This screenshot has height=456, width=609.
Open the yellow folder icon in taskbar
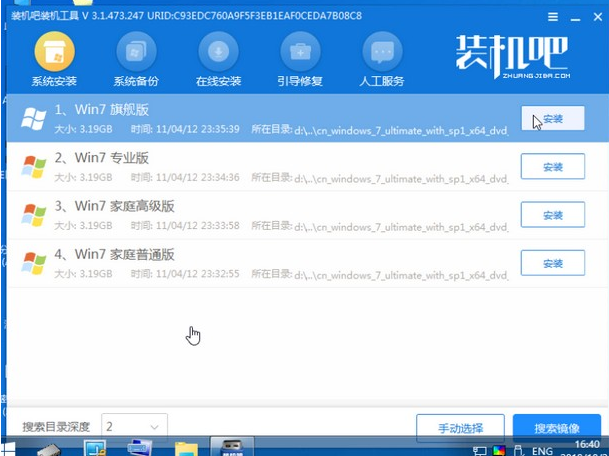coord(186,449)
